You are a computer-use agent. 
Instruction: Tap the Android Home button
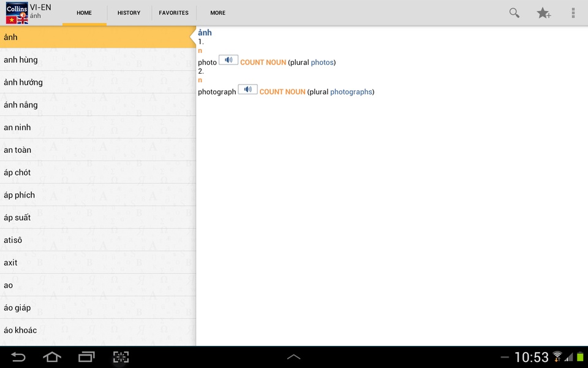tap(52, 357)
